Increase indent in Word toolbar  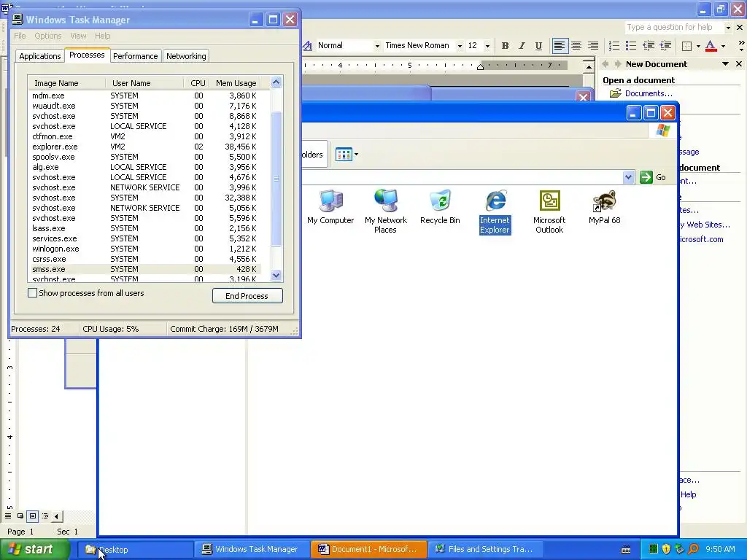(665, 46)
